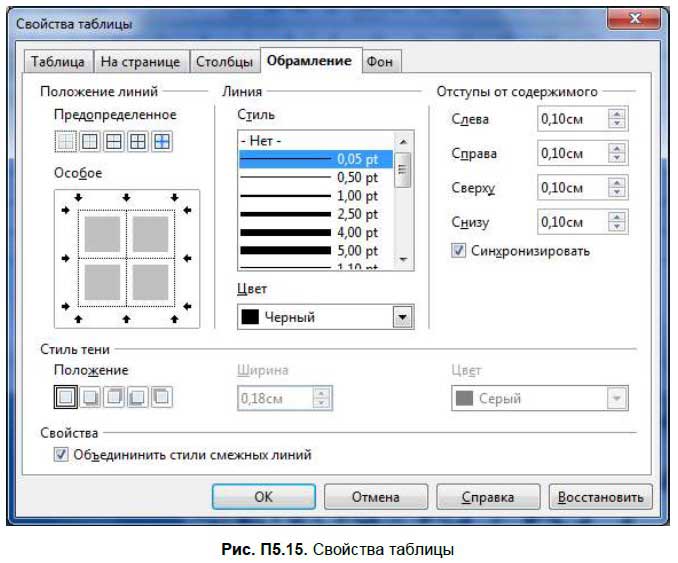Increase the Слева spacing with up arrow
Screen dimensions: 678x563
click(617, 115)
